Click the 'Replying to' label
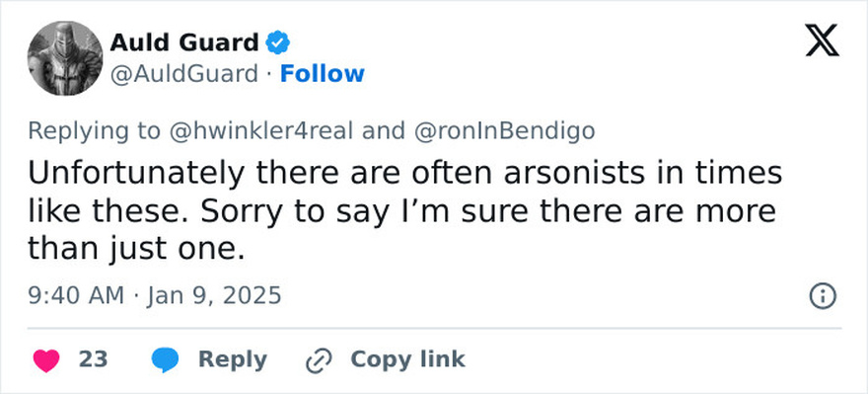Screen dimensions: 868x394 (95, 132)
